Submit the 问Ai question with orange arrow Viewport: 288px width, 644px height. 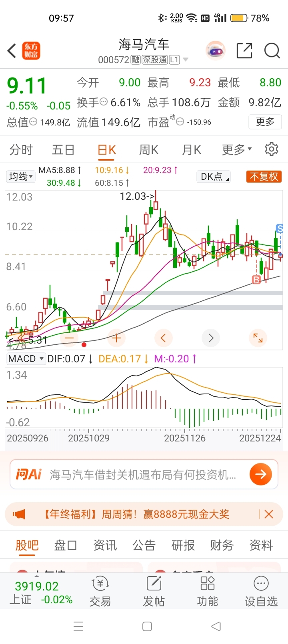(x=261, y=474)
